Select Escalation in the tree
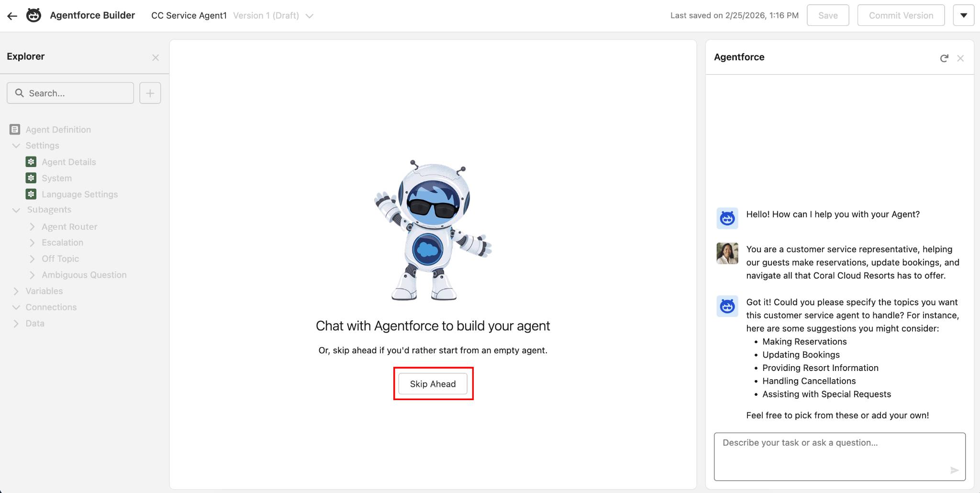980x493 pixels. click(x=63, y=243)
